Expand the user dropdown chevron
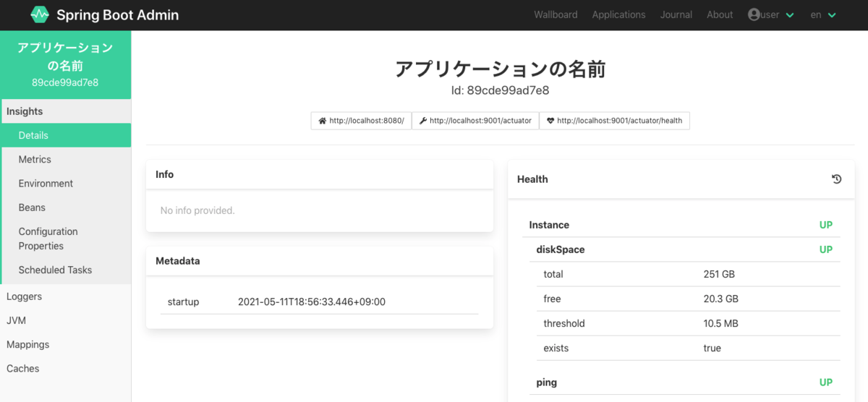 click(x=790, y=15)
